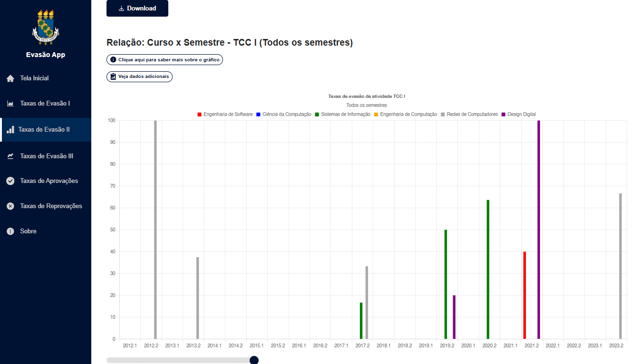The width and height of the screenshot is (639, 364).
Task: Open the Tela Inicial page
Action: pyautogui.click(x=46, y=78)
